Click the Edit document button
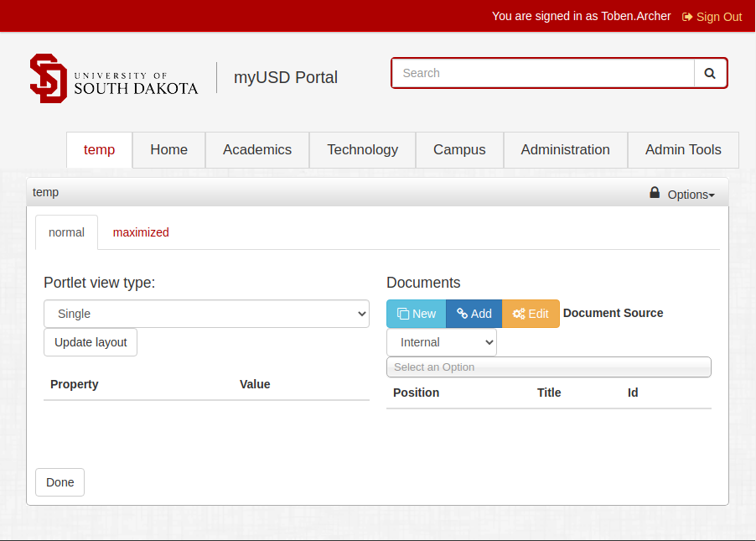756x541 pixels. tap(531, 314)
